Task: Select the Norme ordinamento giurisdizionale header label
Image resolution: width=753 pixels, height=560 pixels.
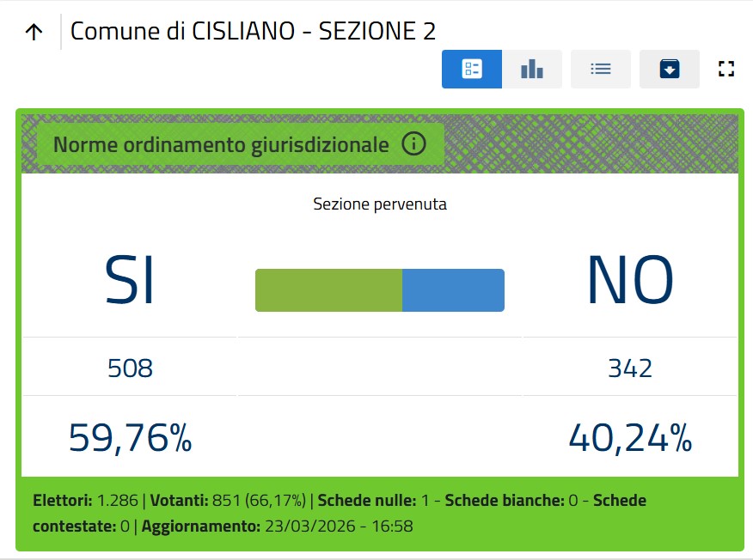Action: (221, 144)
